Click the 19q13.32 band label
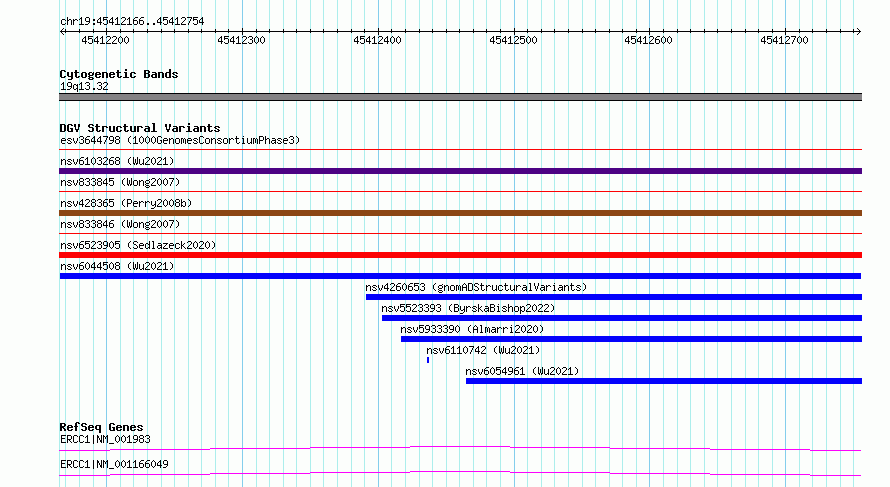 coord(84,86)
